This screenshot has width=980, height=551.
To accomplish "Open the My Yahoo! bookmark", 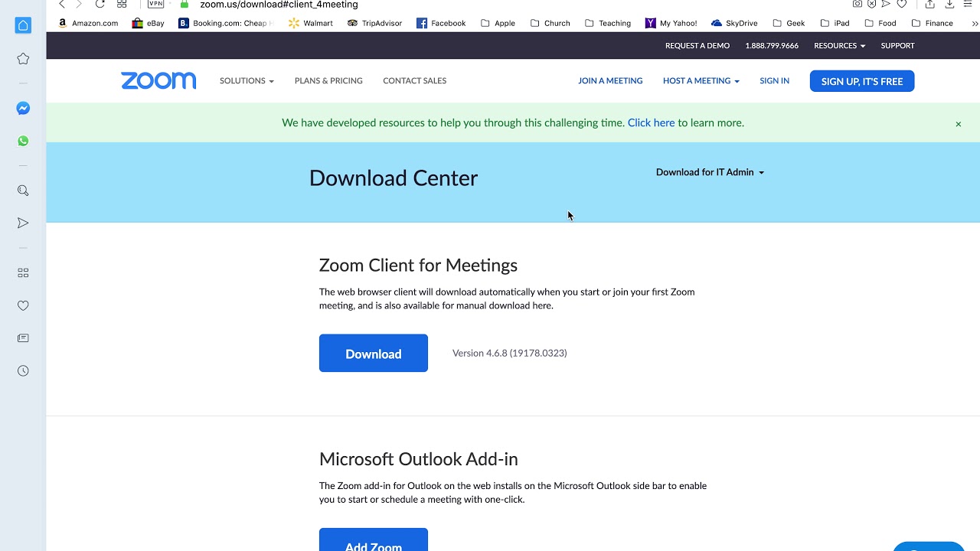I will click(671, 23).
